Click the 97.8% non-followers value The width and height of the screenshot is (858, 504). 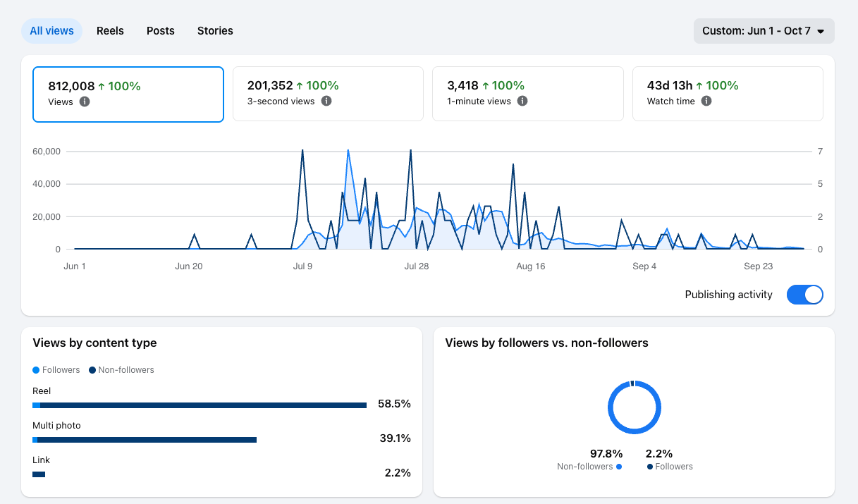[606, 453]
